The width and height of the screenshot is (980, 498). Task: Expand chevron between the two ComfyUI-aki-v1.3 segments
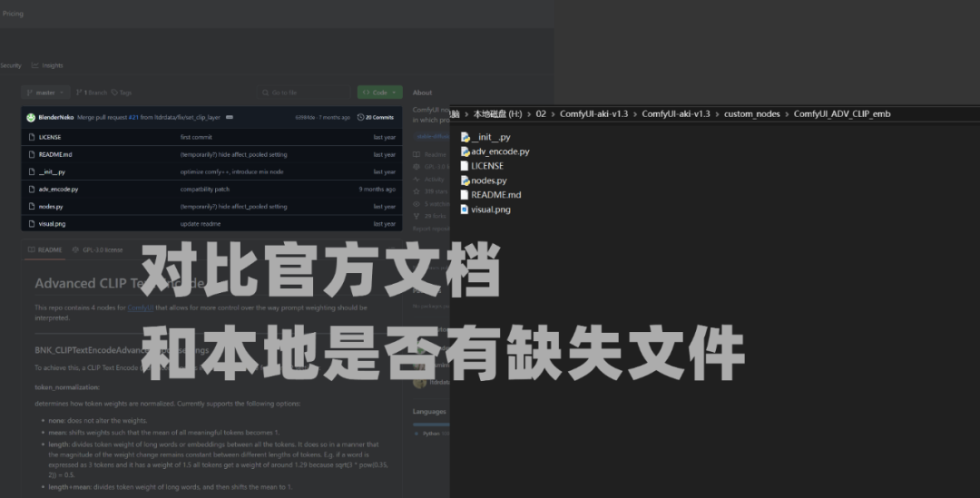click(635, 113)
